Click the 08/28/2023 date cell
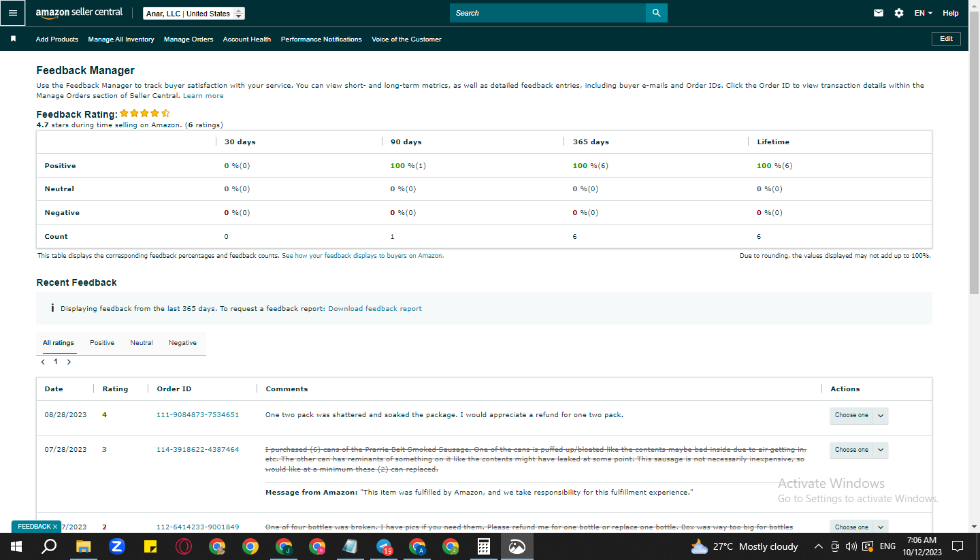This screenshot has height=560, width=980. point(65,414)
